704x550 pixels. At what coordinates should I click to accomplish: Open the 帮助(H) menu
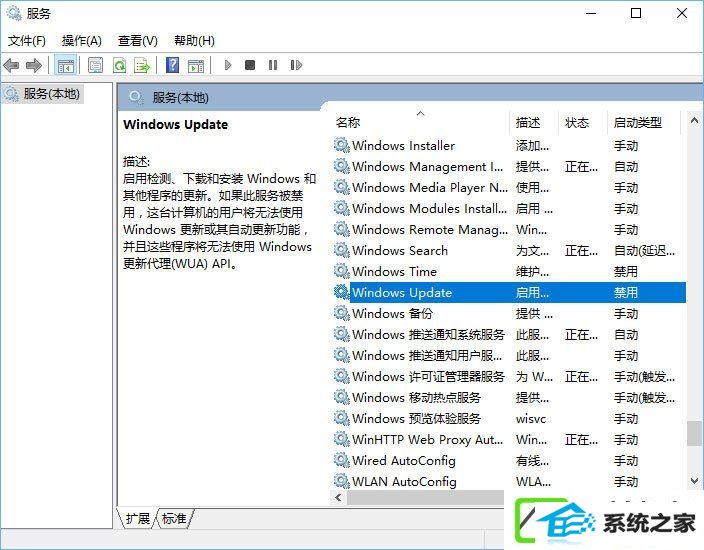[x=194, y=41]
